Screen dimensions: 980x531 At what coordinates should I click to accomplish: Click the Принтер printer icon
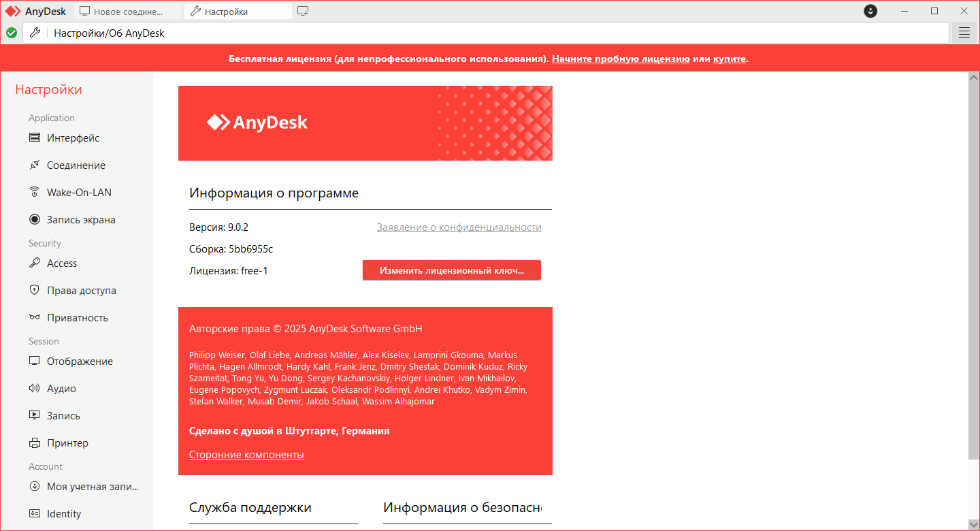point(35,443)
